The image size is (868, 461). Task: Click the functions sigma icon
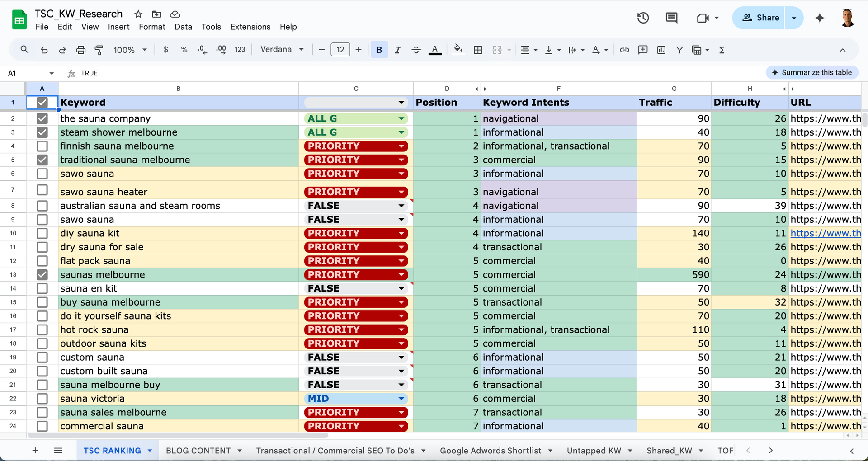(x=722, y=50)
